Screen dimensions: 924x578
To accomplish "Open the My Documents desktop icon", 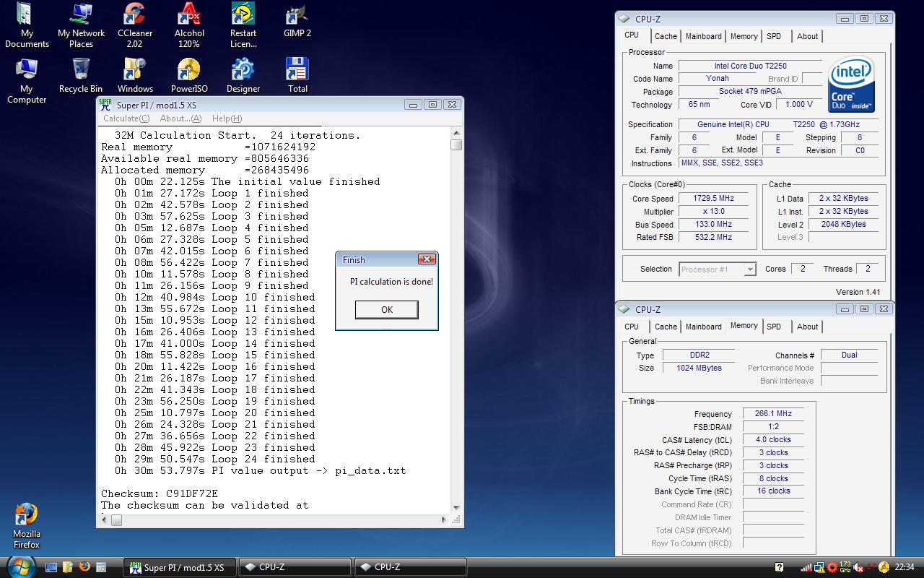I will tap(27, 26).
